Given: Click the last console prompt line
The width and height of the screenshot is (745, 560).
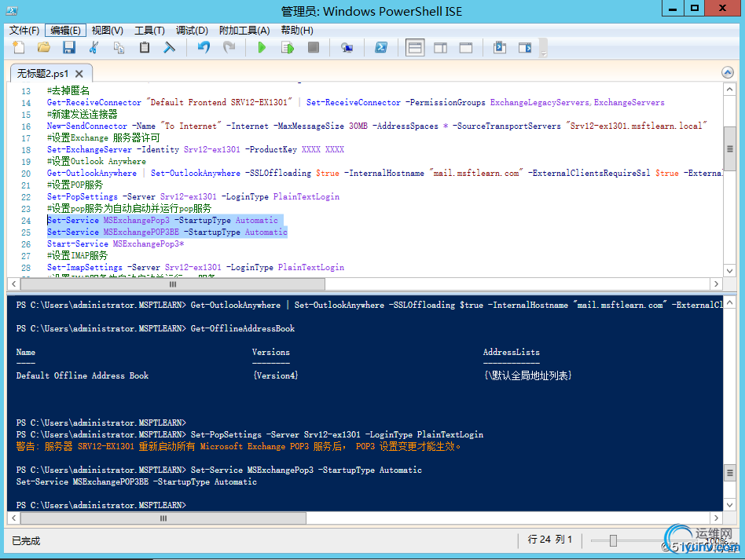Looking at the screenshot, I should coord(101,505).
